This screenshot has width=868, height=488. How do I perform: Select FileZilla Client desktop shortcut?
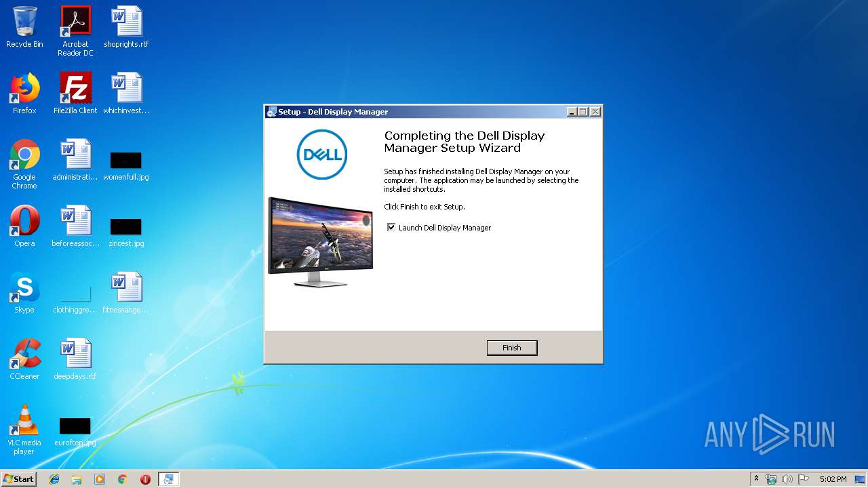point(75,94)
